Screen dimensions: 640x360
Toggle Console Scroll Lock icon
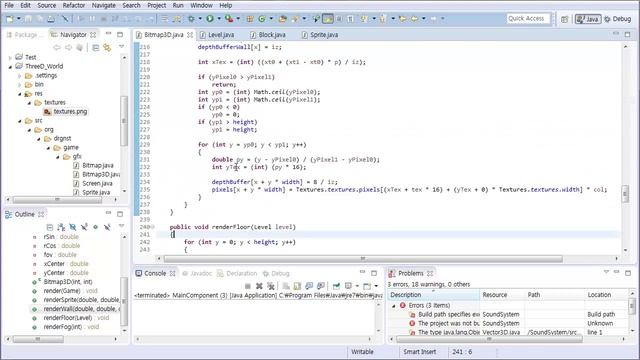pyautogui.click(x=297, y=286)
